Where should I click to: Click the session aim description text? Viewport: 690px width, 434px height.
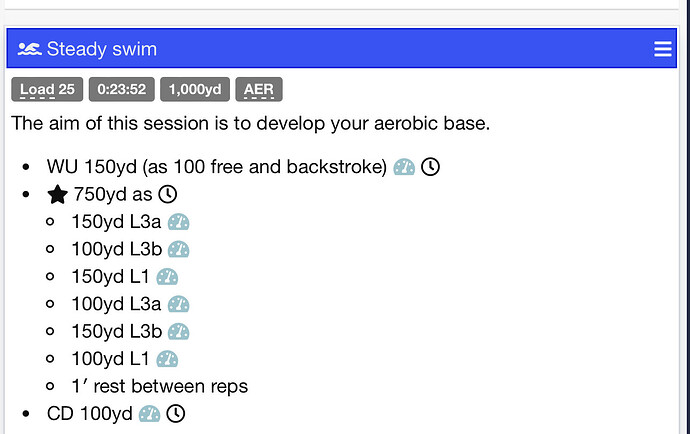tap(250, 125)
